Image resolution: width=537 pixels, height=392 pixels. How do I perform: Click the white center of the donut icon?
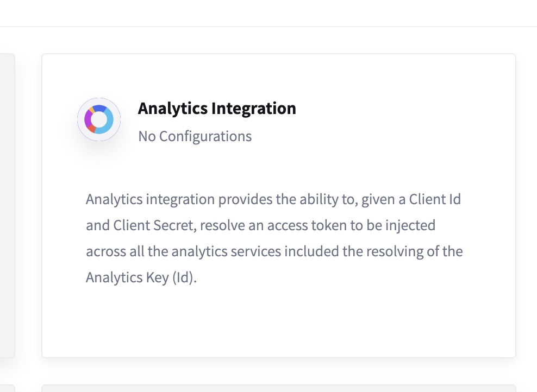tap(99, 119)
